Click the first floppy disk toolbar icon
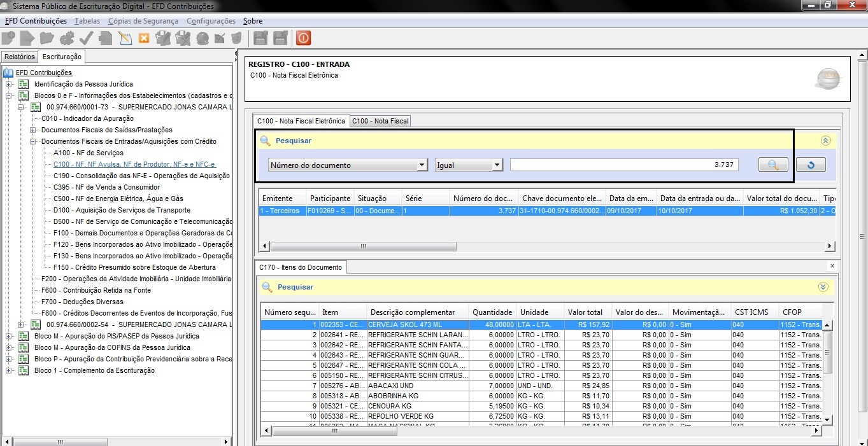Viewport: 868px width, 446px height. (x=260, y=38)
